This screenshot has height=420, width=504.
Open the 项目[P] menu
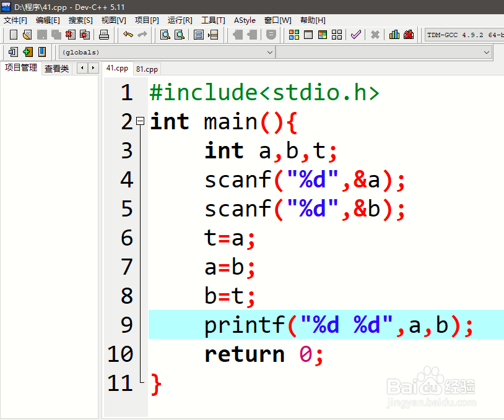[147, 20]
